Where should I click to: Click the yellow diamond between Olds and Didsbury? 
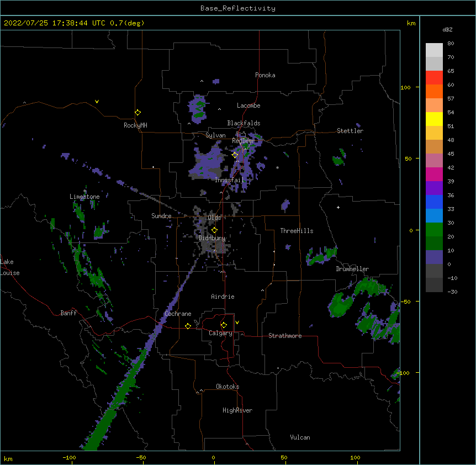coord(214,230)
